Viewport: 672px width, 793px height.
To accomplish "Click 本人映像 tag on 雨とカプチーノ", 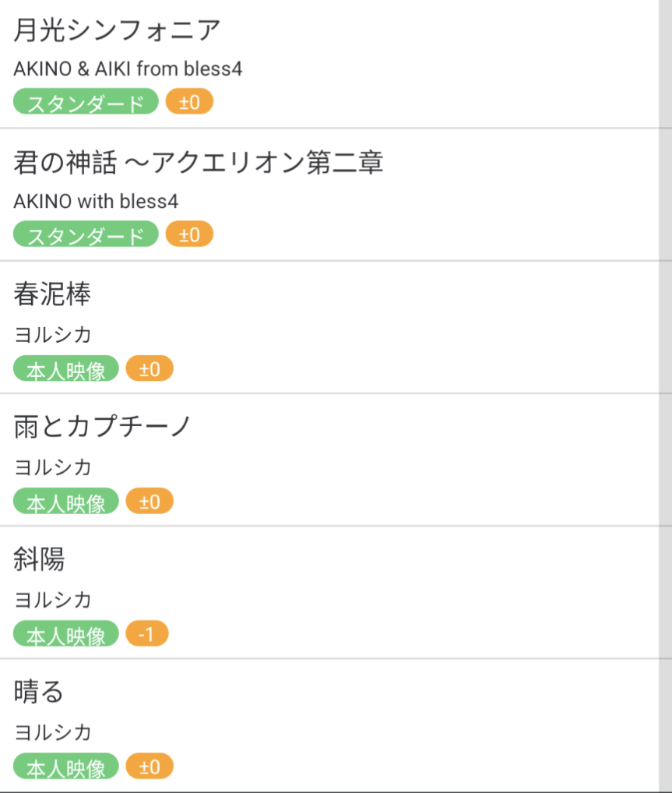I will 66,502.
